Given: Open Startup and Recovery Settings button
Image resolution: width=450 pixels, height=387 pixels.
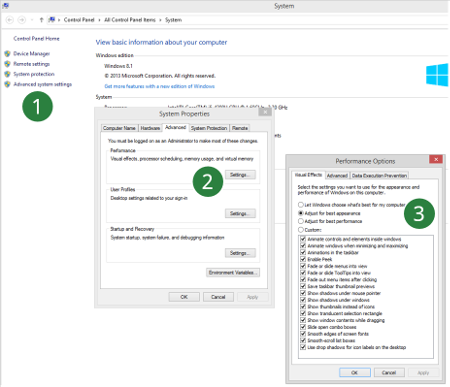Looking at the screenshot, I should coord(240,253).
